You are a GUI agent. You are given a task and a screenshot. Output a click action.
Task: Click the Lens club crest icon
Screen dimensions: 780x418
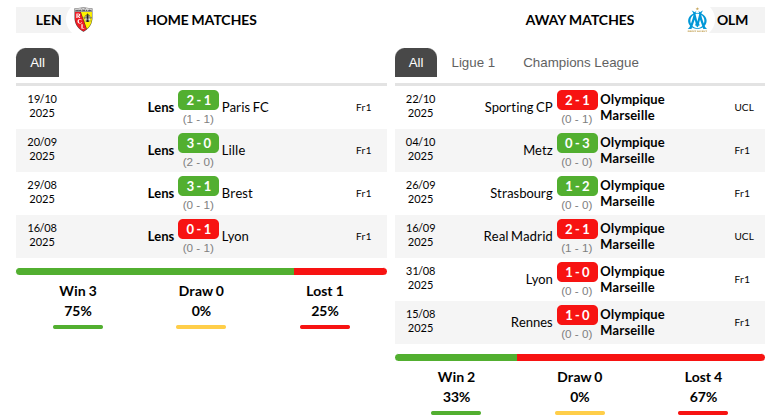84,19
